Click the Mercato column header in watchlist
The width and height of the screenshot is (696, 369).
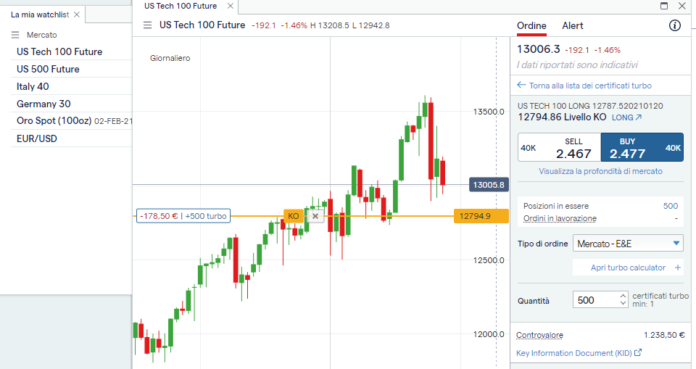42,35
